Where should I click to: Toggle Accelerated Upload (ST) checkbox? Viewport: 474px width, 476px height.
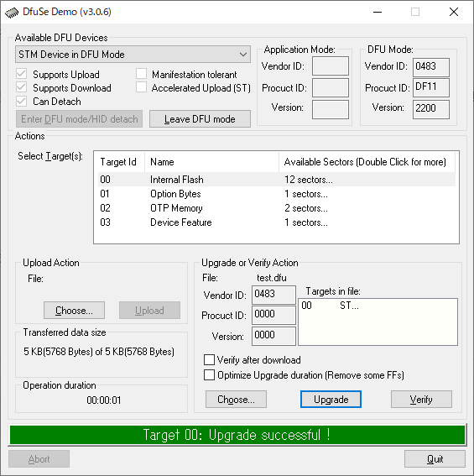pos(142,87)
